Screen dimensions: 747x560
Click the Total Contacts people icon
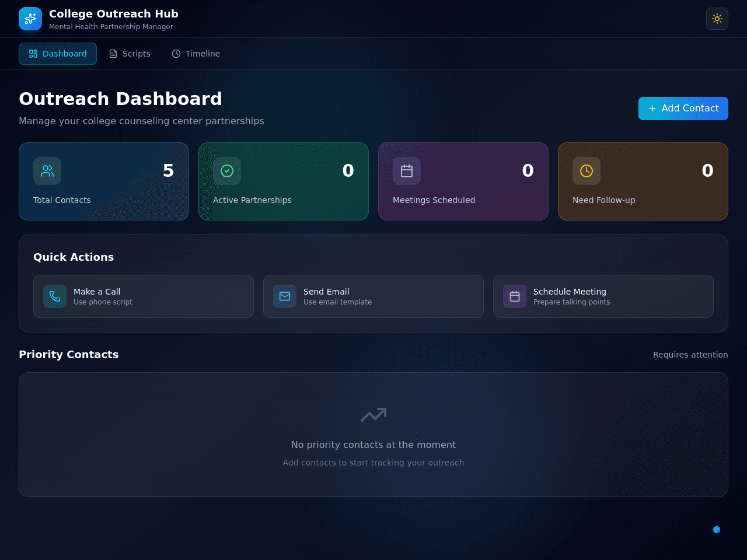coord(47,171)
